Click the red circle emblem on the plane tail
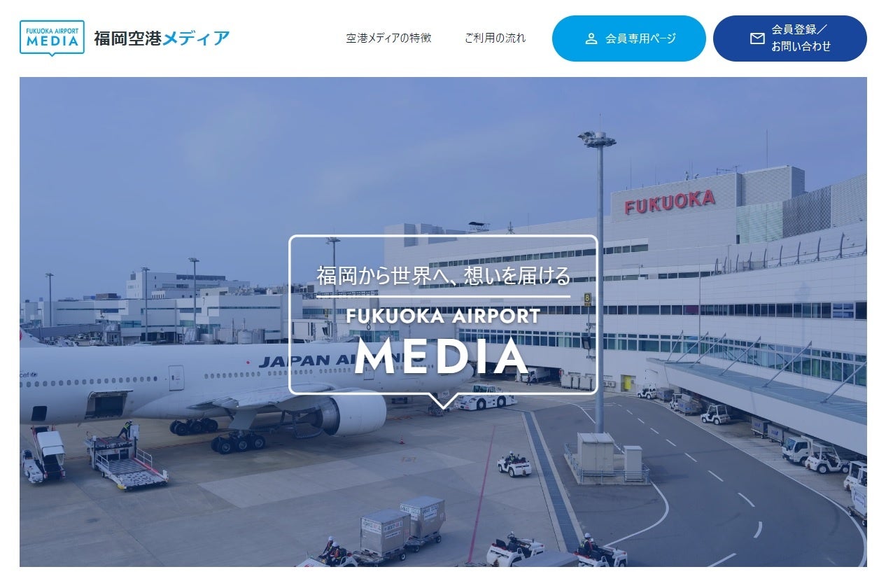 (x=23, y=335)
